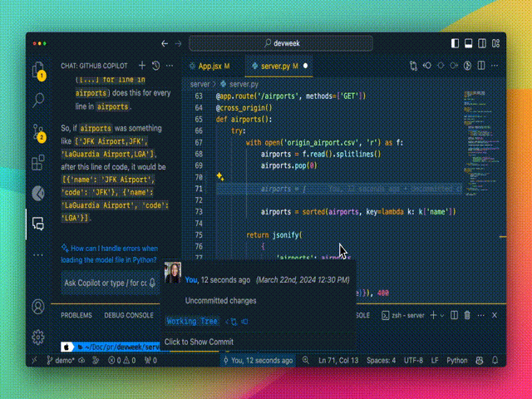532x399 pixels.
Task: Open previous revision icon in editor toolbar
Action: tap(426, 66)
